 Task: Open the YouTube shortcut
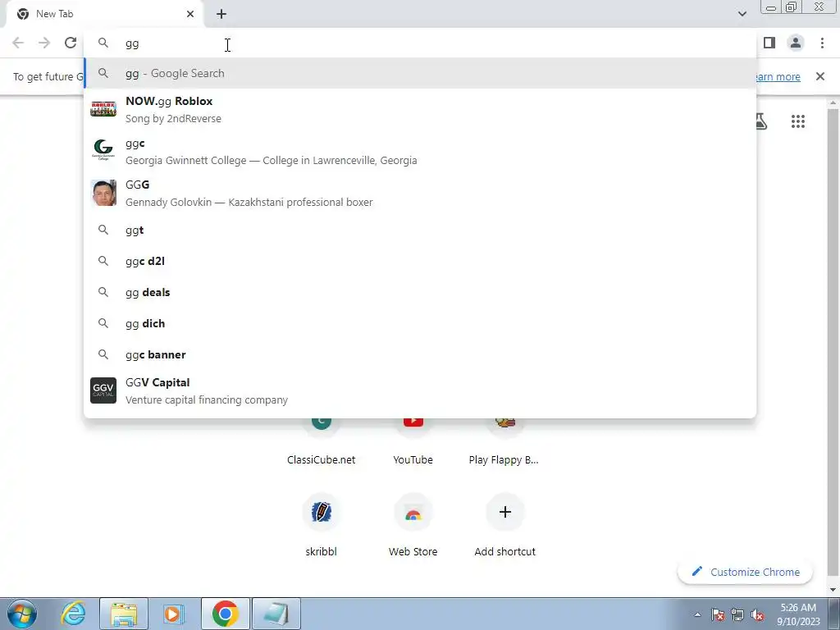(x=413, y=441)
